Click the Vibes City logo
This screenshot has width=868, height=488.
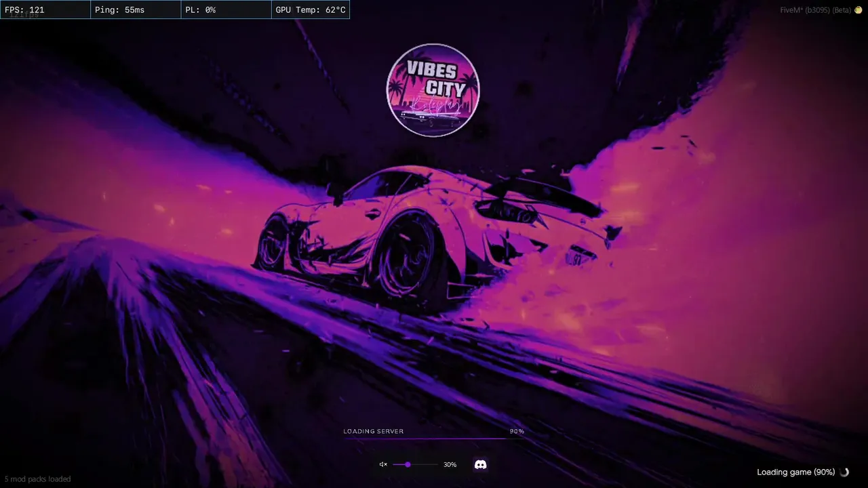click(433, 90)
